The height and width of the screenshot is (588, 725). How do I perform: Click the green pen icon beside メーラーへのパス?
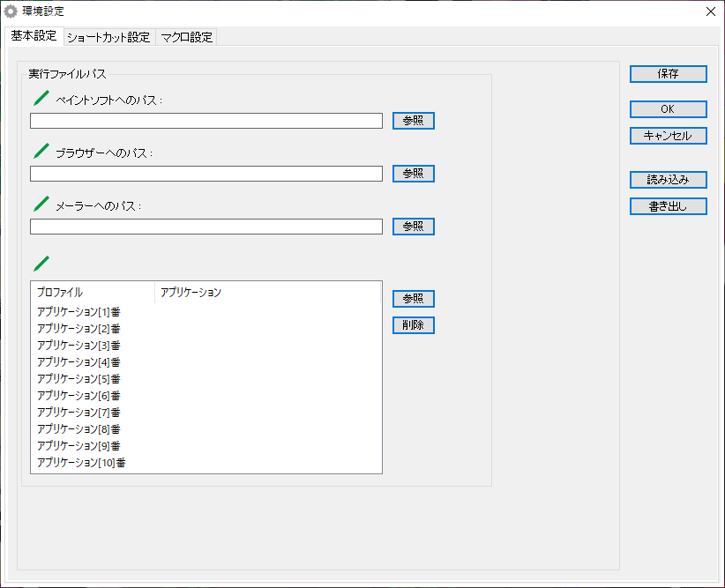pyautogui.click(x=41, y=204)
